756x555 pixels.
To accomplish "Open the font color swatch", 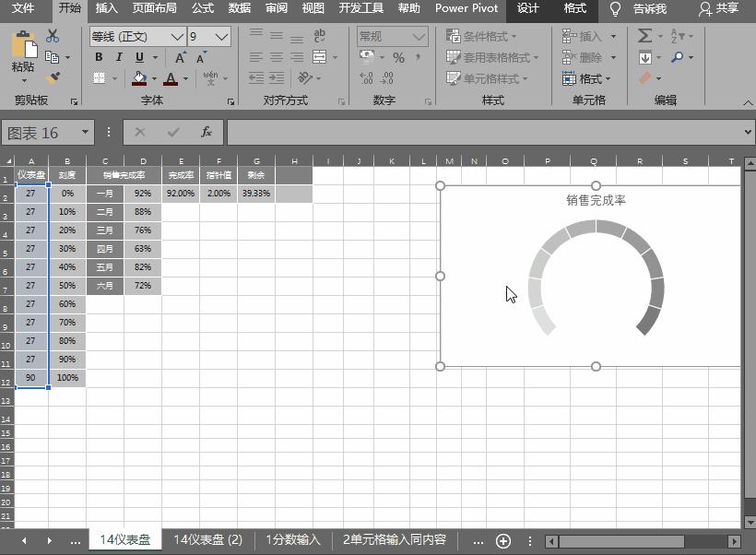I will (x=171, y=80).
